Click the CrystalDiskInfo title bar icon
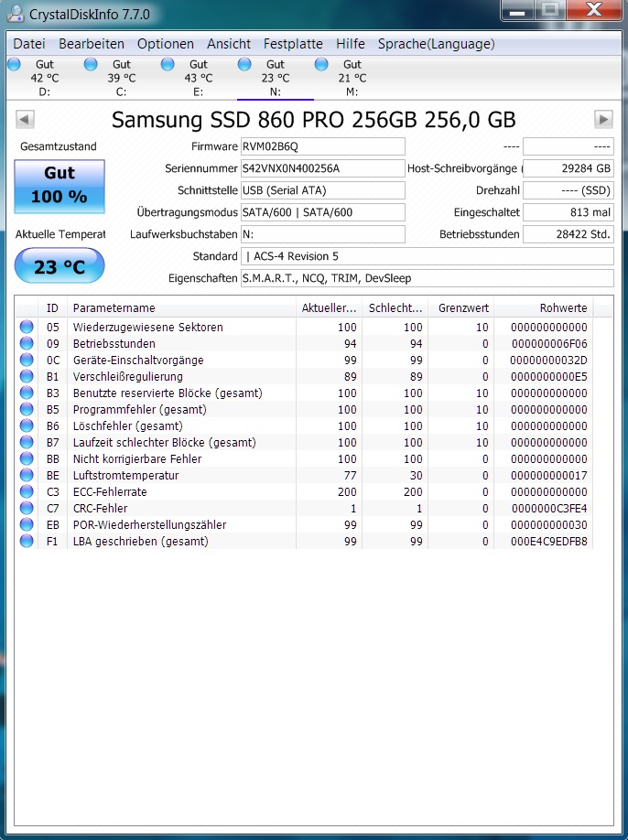 16,14
